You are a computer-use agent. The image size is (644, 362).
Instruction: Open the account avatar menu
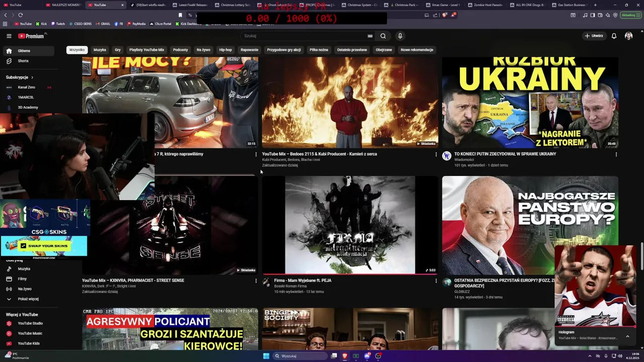click(628, 36)
